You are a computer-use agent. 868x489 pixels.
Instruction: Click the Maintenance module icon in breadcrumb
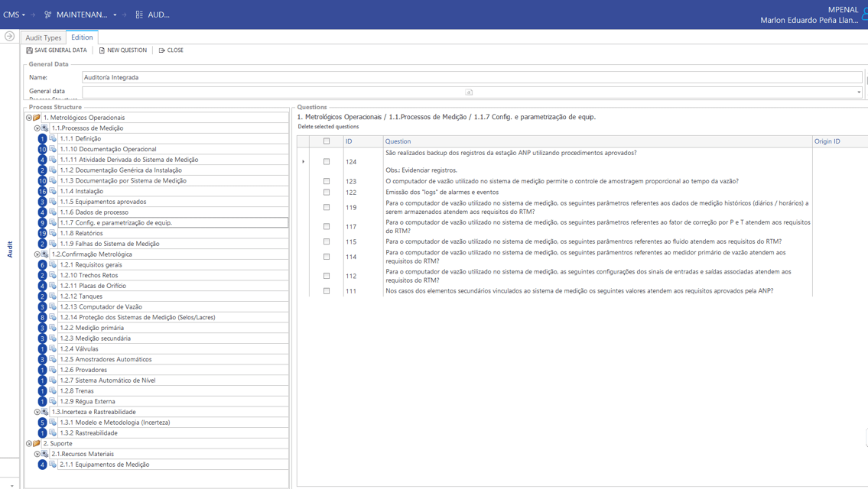(x=47, y=15)
